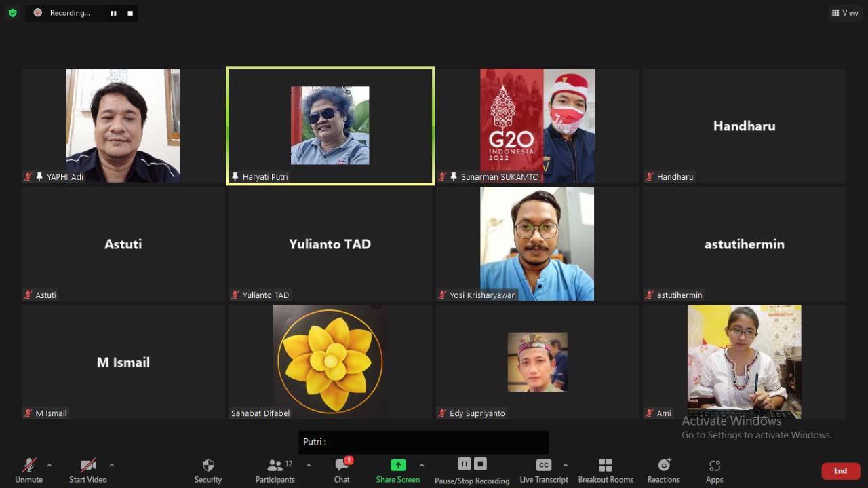Select the astutihermin participant tile
Viewport: 868px width, 488px height.
tap(744, 244)
